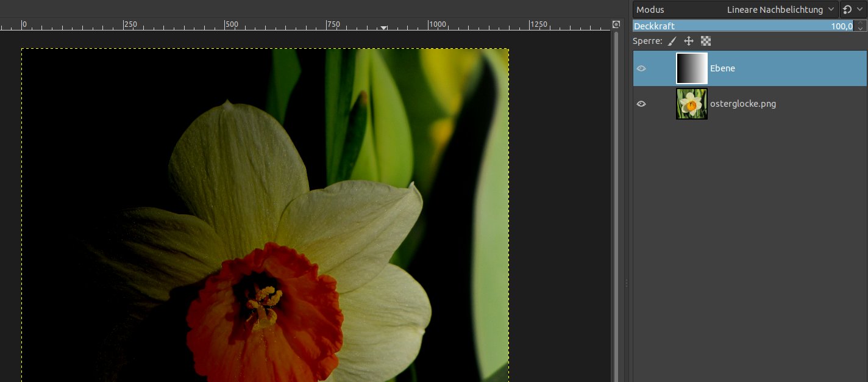This screenshot has width=868, height=382.
Task: Click the osterglocke.png layer thumbnail
Action: point(692,104)
